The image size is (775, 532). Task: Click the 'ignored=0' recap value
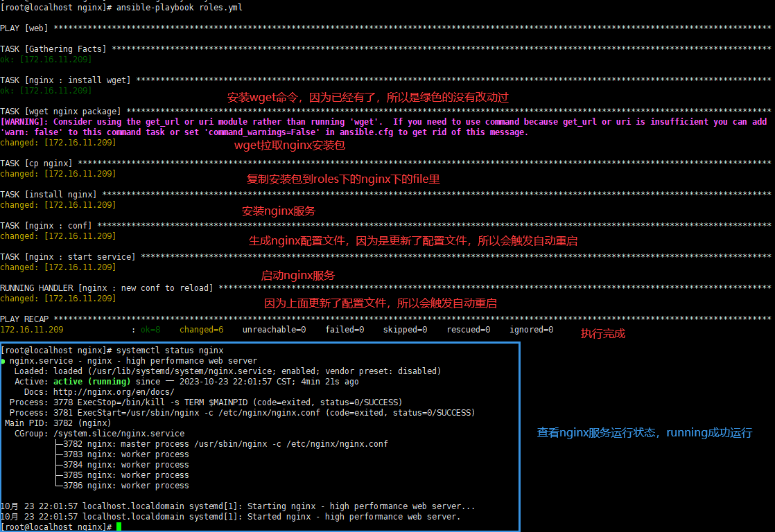[x=531, y=330]
